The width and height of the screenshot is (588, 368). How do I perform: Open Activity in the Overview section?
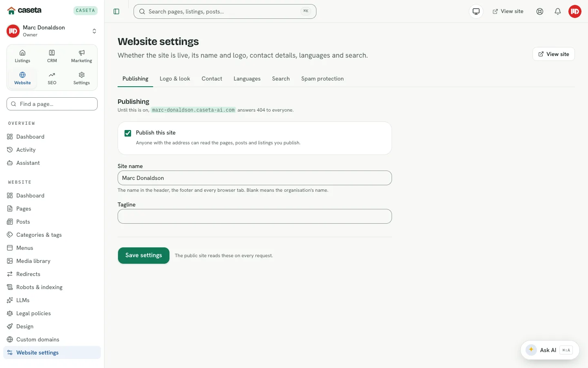pos(52,150)
